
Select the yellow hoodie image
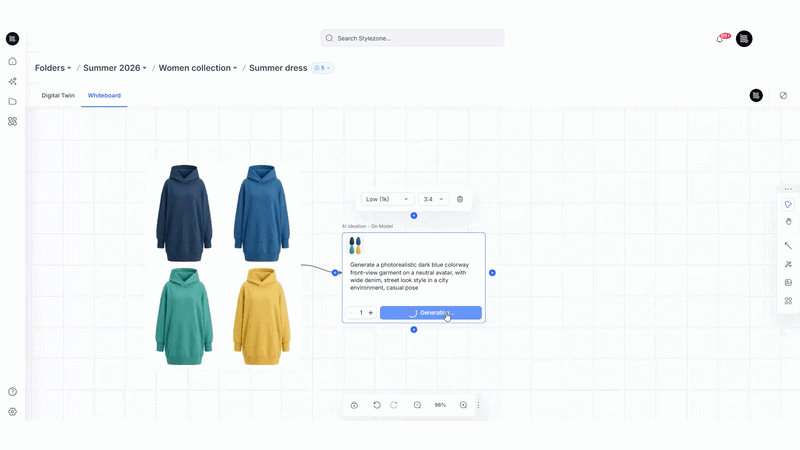click(x=262, y=316)
